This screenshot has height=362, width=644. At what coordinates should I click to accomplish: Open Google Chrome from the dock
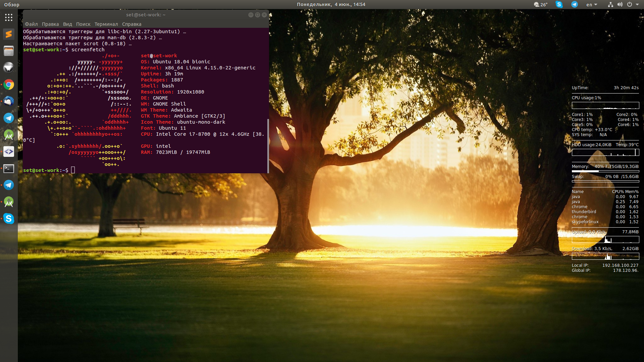pyautogui.click(x=9, y=84)
